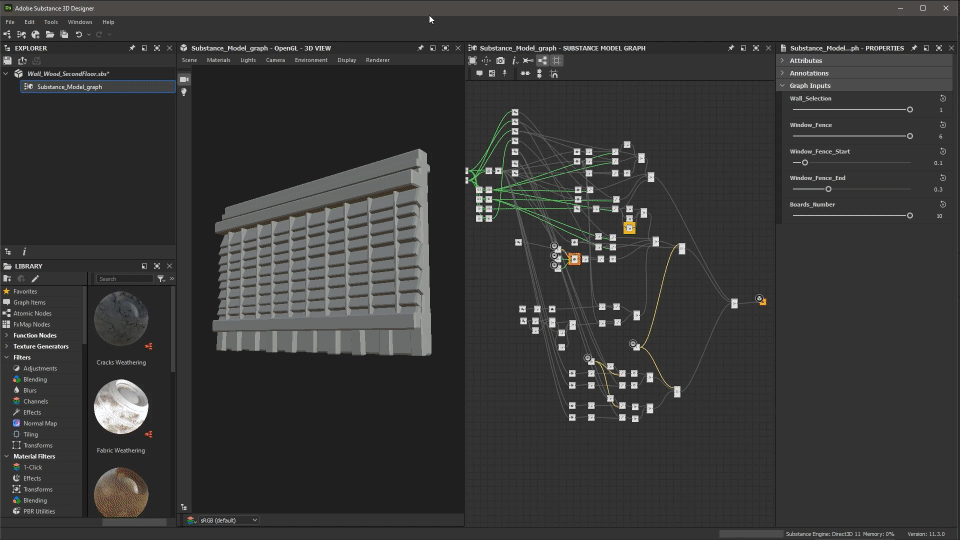This screenshot has height=540, width=960.
Task: Click the Library search field
Action: pos(124,279)
